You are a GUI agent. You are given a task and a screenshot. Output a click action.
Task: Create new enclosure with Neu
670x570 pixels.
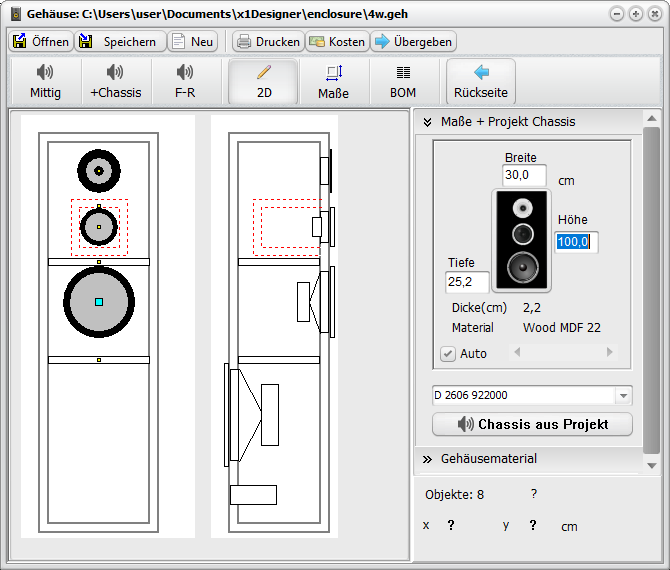point(192,41)
